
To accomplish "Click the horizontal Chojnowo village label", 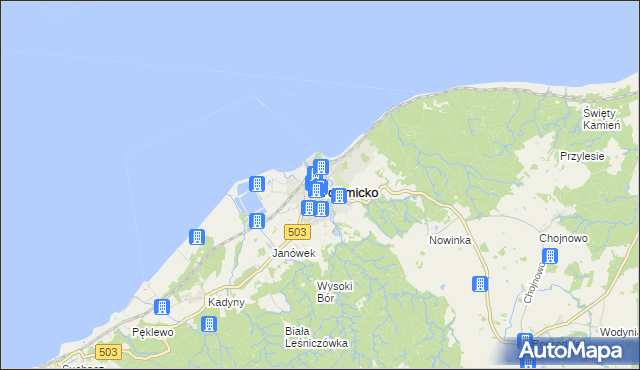I will click(563, 238).
